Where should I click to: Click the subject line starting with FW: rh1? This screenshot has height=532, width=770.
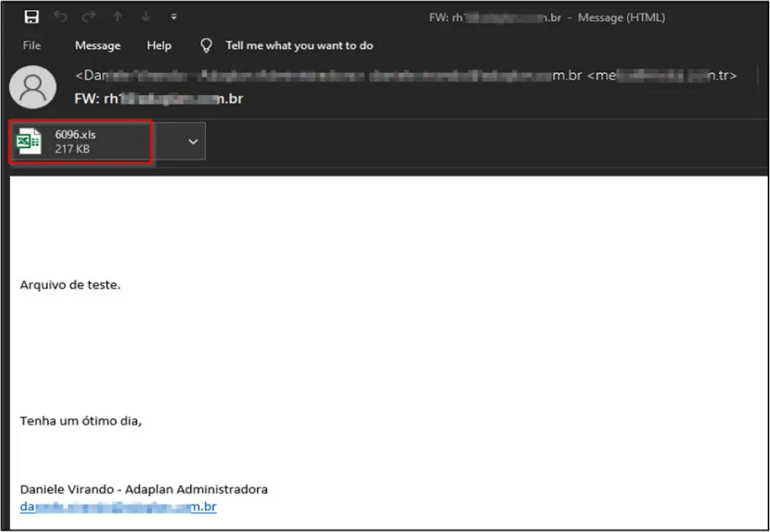click(x=159, y=99)
